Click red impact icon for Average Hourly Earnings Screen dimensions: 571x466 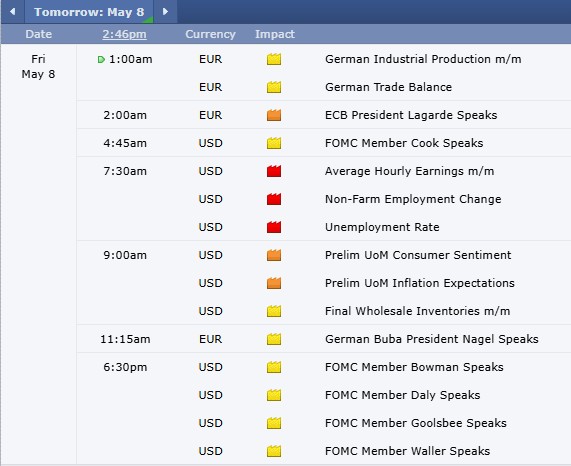[274, 171]
